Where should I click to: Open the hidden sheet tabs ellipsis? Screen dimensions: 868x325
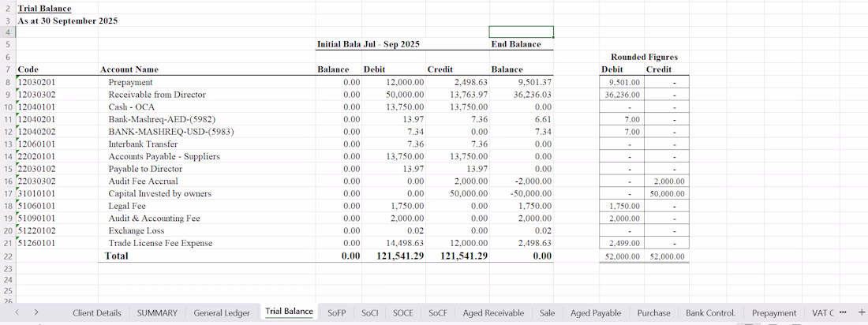[843, 312]
